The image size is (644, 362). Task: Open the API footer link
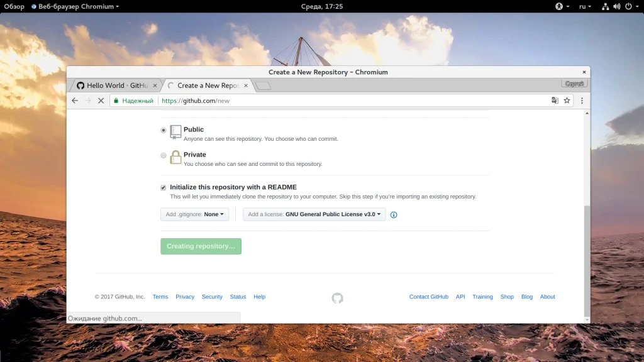click(x=460, y=297)
